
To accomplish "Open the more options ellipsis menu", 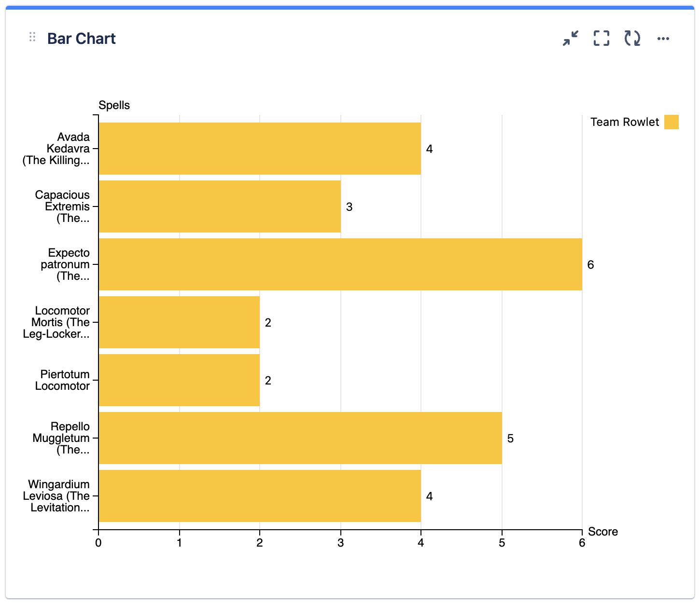I will click(x=664, y=39).
